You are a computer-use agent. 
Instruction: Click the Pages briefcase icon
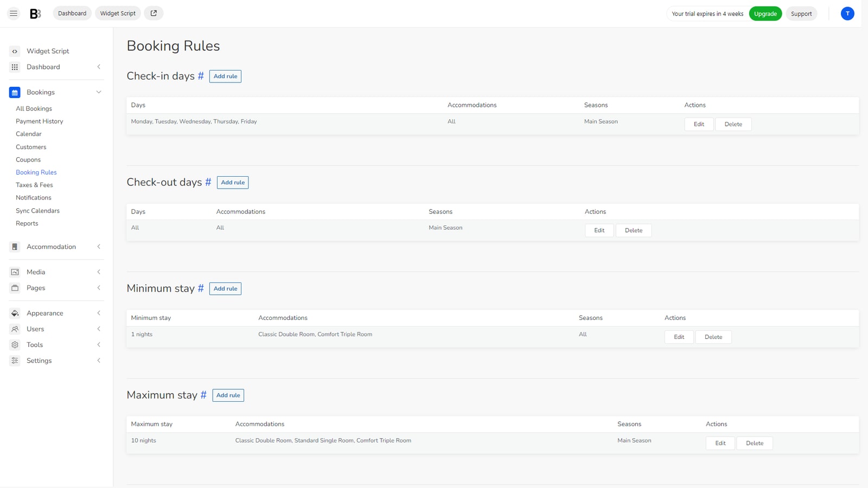coord(14,287)
